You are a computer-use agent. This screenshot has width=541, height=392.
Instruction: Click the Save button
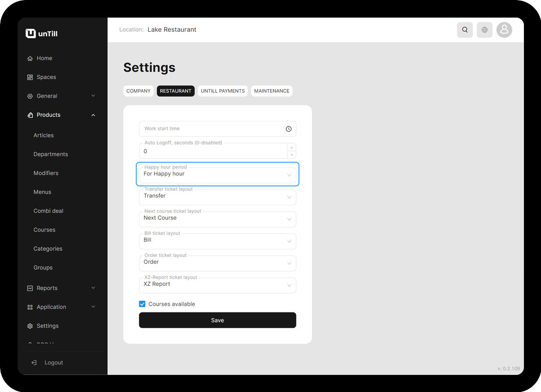coord(217,321)
